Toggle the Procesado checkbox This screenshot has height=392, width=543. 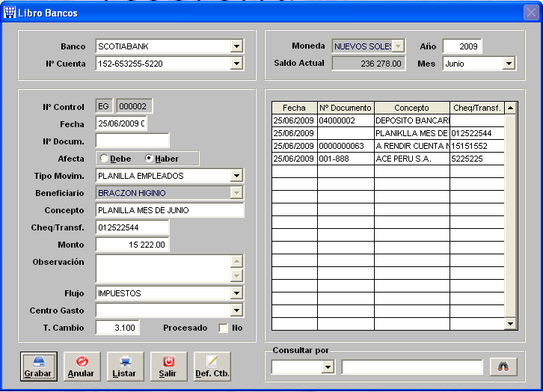224,328
